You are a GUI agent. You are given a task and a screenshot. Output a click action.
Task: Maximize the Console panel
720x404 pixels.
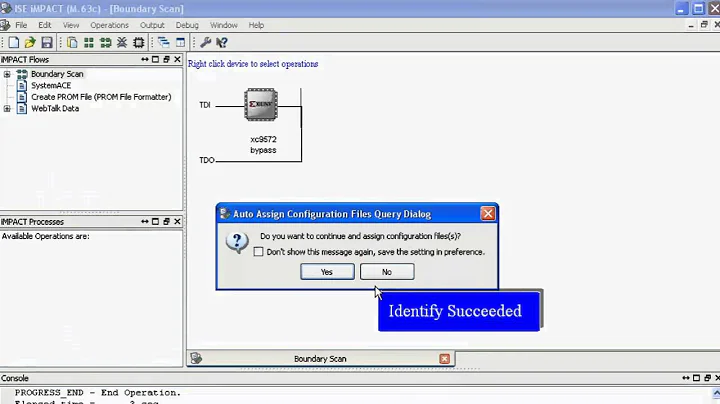696,378
